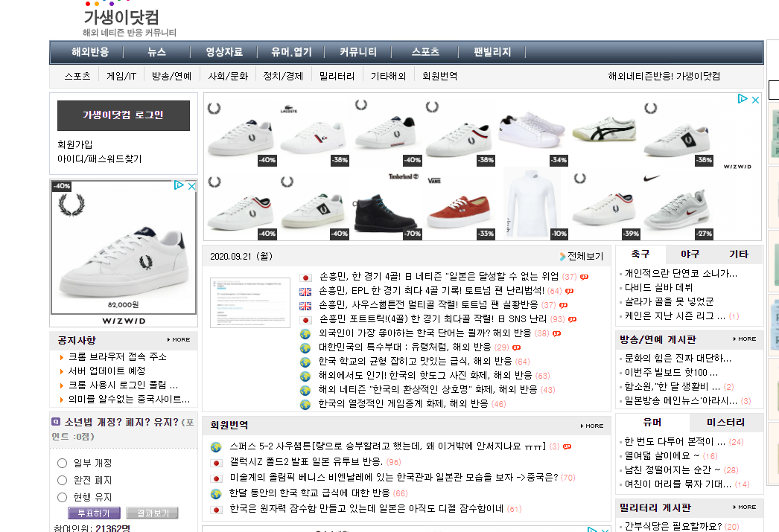Click globe icon beside 환상적인 상호명 article
The image size is (779, 532).
(305, 391)
